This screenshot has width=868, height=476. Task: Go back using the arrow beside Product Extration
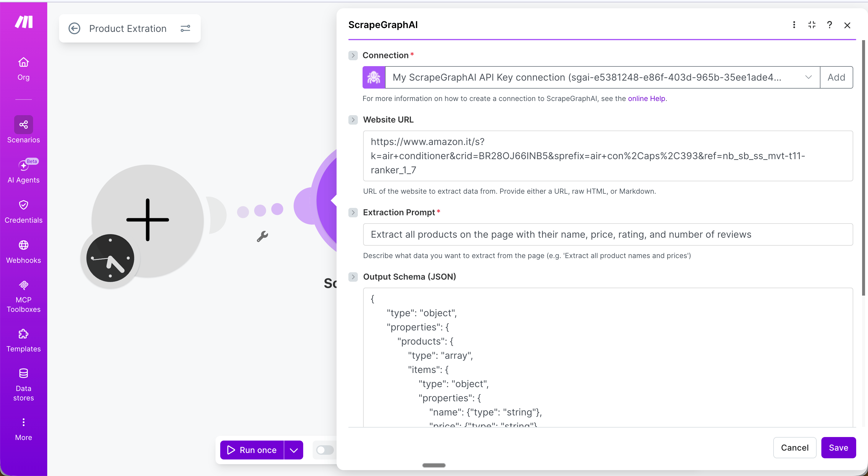click(74, 28)
